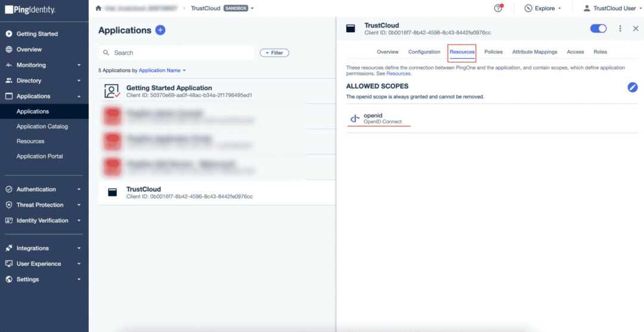Image resolution: width=644 pixels, height=332 pixels.
Task: Expand the Threat Protection section
Action: [79, 205]
